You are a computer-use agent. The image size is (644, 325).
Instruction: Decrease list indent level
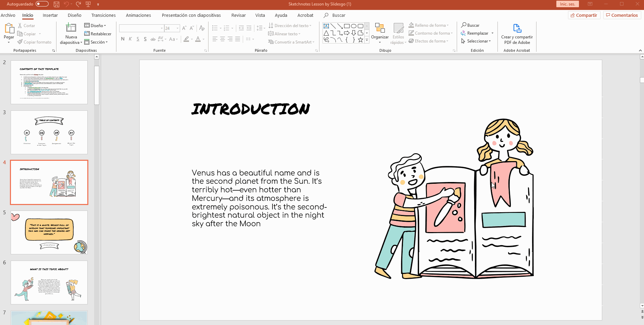click(x=241, y=28)
